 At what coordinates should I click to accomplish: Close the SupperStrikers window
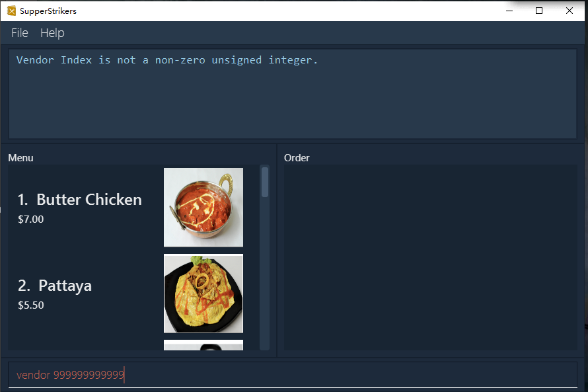(570, 11)
